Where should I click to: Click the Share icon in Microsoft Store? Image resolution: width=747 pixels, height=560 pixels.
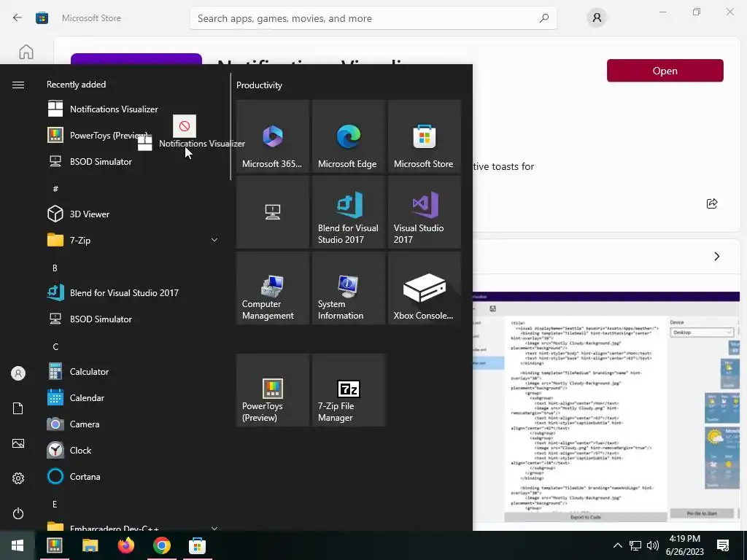[x=712, y=203]
